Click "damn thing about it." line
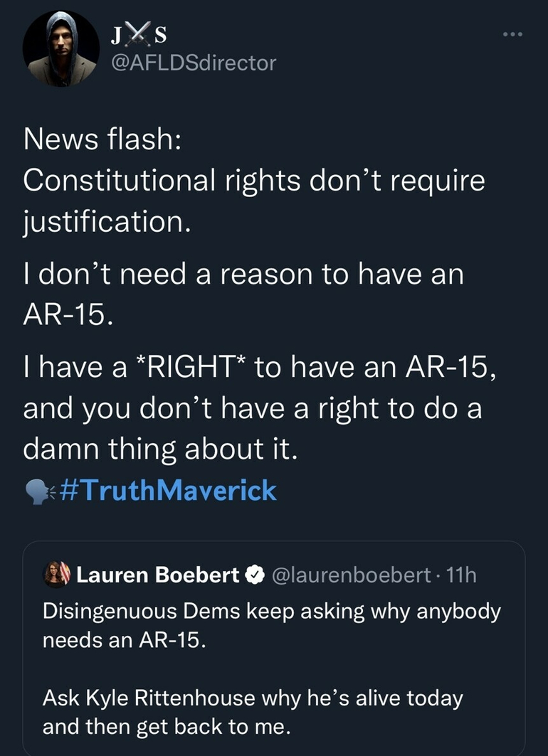Image resolution: width=548 pixels, height=756 pixels. pyautogui.click(x=159, y=449)
